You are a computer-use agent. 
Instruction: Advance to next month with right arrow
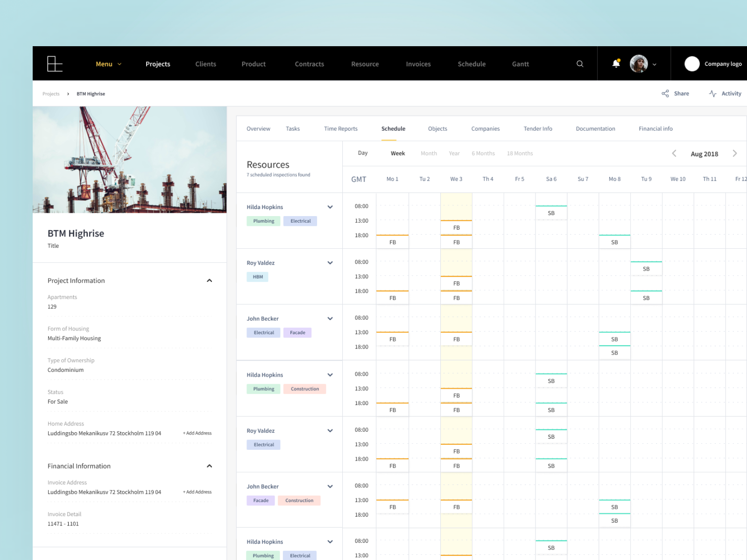(x=735, y=153)
